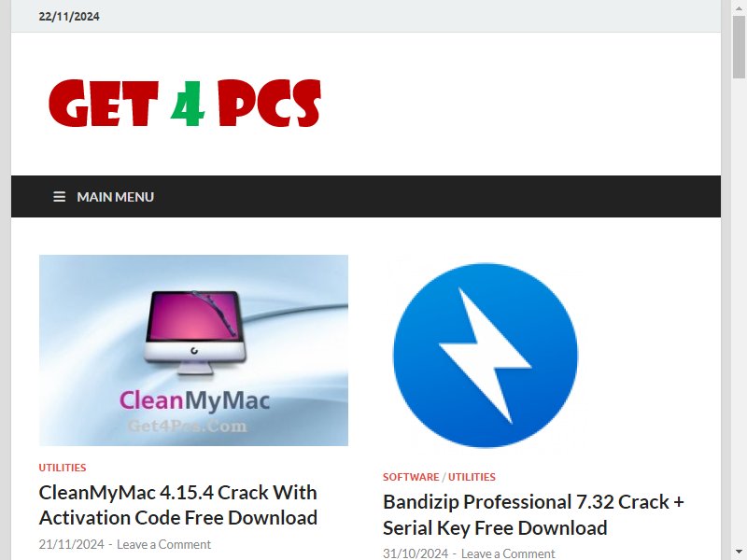The height and width of the screenshot is (560, 747).
Task: Click the scrollbar up arrow
Action: pyautogui.click(x=740, y=7)
